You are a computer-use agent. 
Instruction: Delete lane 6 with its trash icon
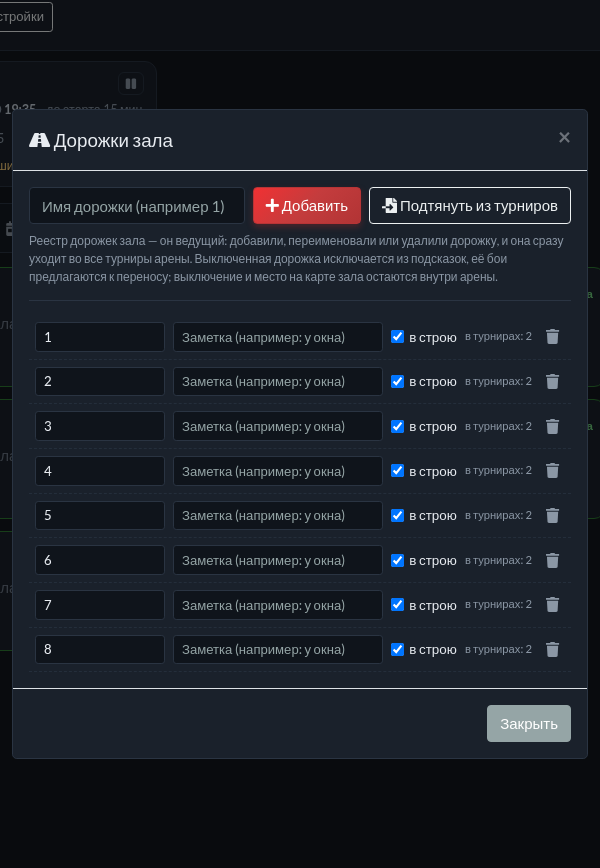pyautogui.click(x=552, y=560)
